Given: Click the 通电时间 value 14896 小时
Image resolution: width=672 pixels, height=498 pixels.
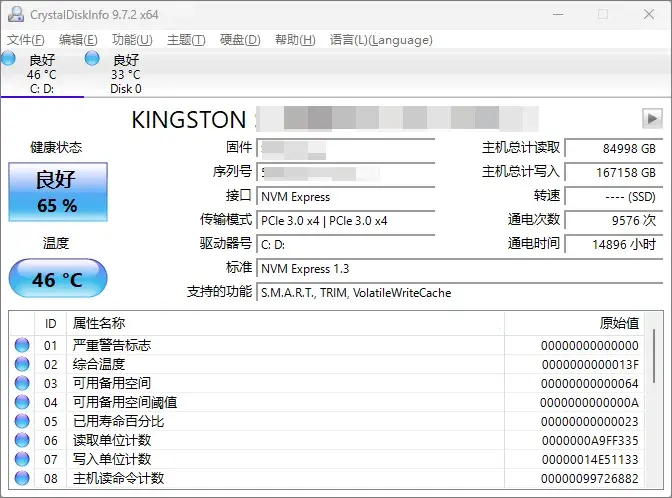Looking at the screenshot, I should 614,245.
